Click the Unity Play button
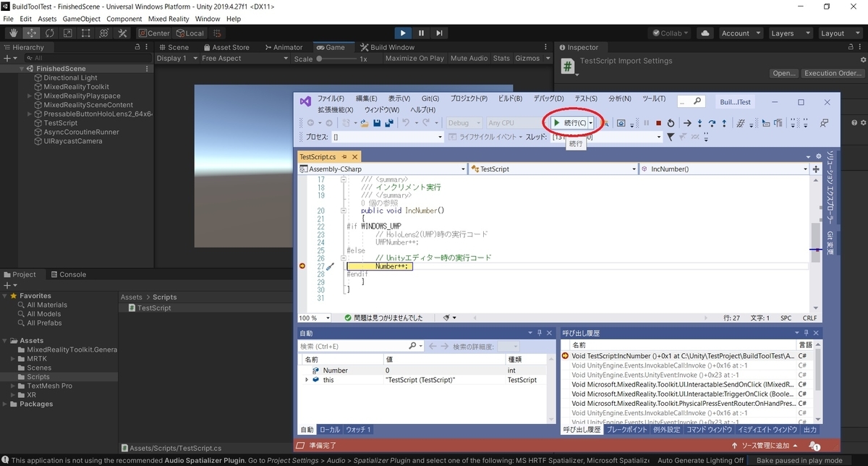Viewport: 868px width, 466px height. pyautogui.click(x=404, y=33)
